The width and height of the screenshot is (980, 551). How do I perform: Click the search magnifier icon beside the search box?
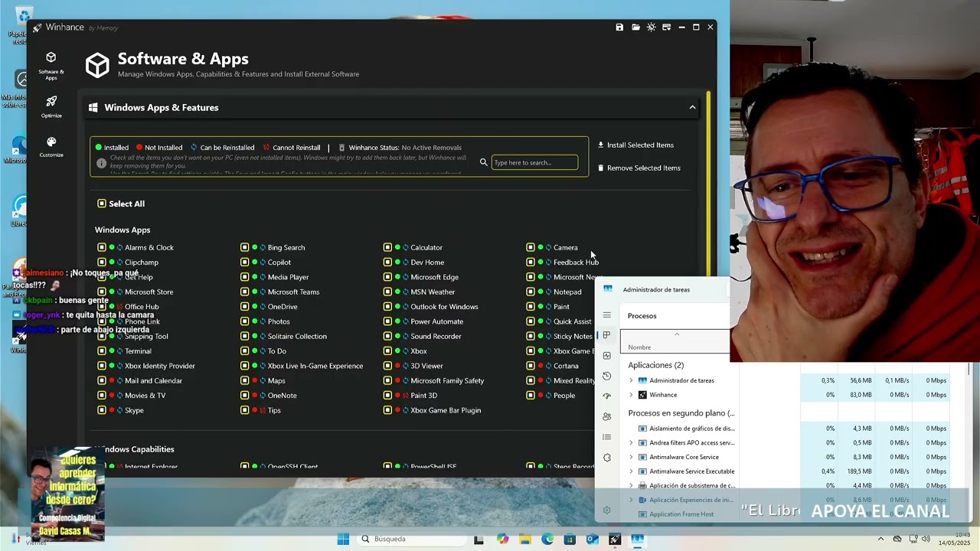[483, 162]
